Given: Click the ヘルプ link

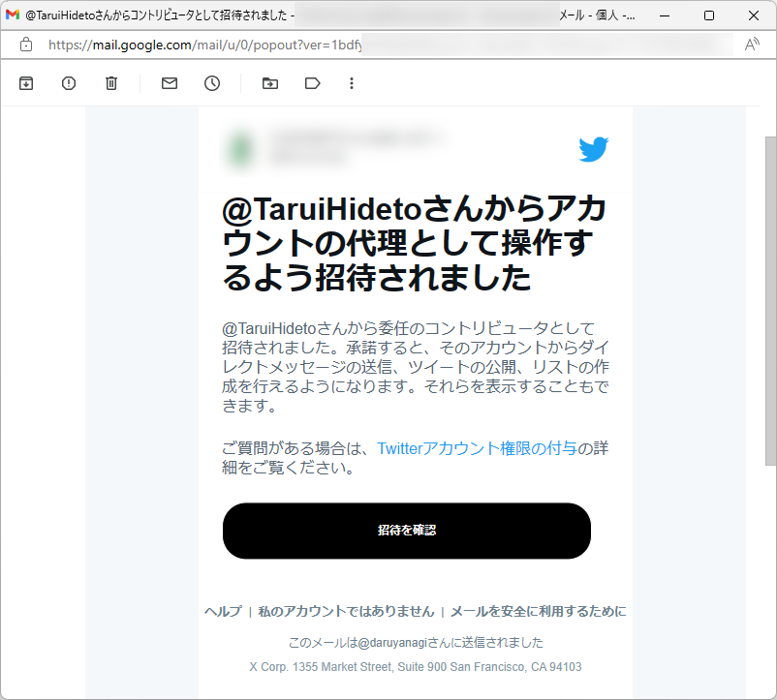Looking at the screenshot, I should click(223, 611).
